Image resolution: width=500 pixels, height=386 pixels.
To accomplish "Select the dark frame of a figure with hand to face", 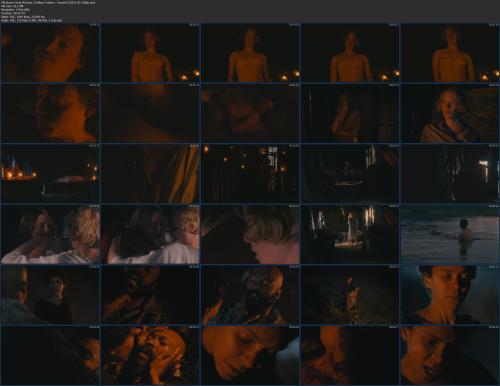I will (350, 114).
